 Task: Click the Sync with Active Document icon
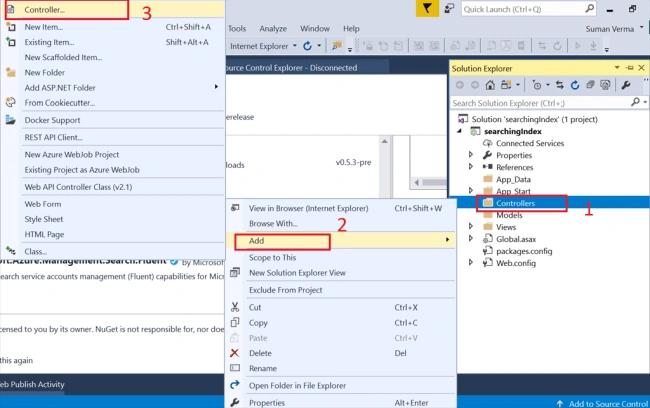560,85
